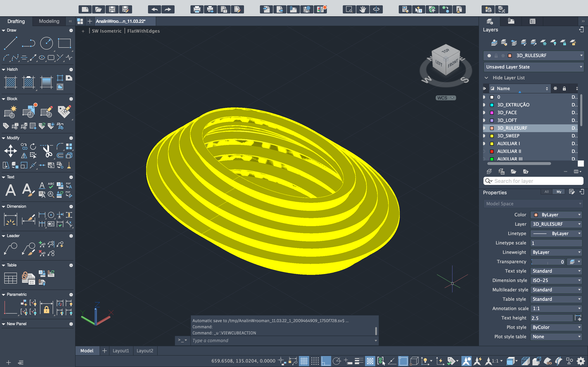Image resolution: width=588 pixels, height=367 pixels.
Task: Open the Unsaved Layer State dropdown
Action: point(533,67)
